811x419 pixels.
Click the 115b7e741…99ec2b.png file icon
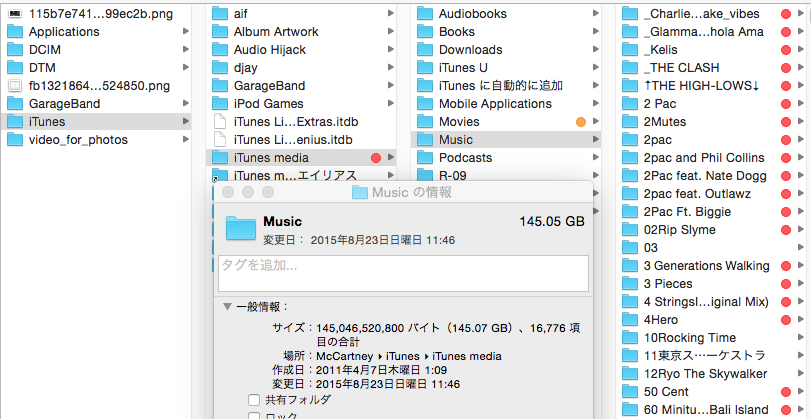click(15, 14)
